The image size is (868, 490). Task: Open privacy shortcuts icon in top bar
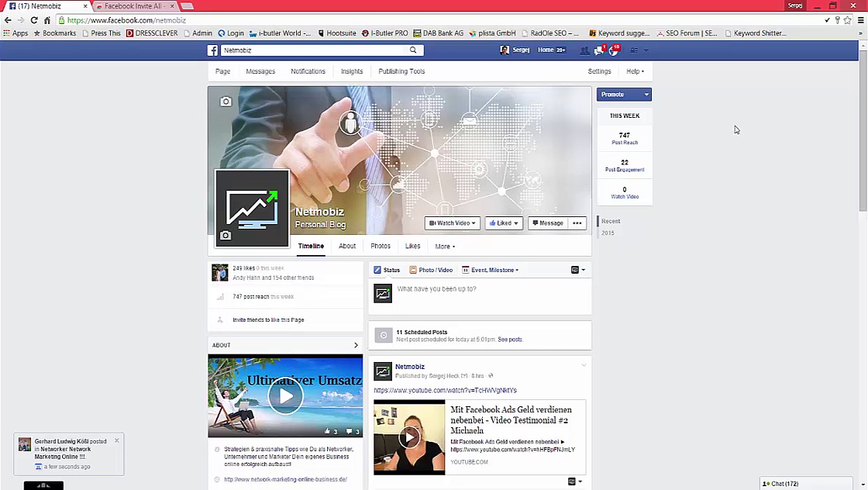pyautogui.click(x=634, y=50)
